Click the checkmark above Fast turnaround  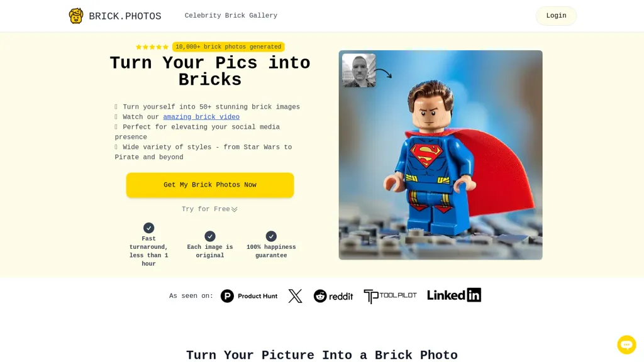[148, 228]
